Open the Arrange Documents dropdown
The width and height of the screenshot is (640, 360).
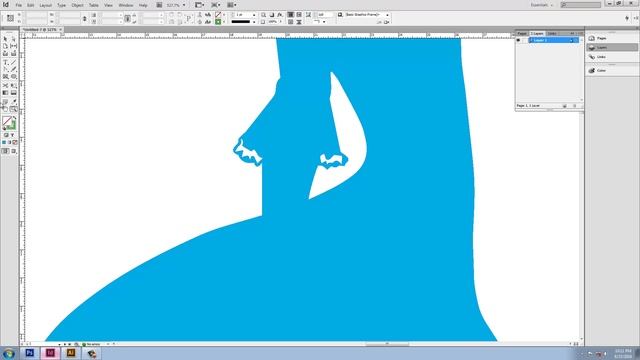pos(231,5)
